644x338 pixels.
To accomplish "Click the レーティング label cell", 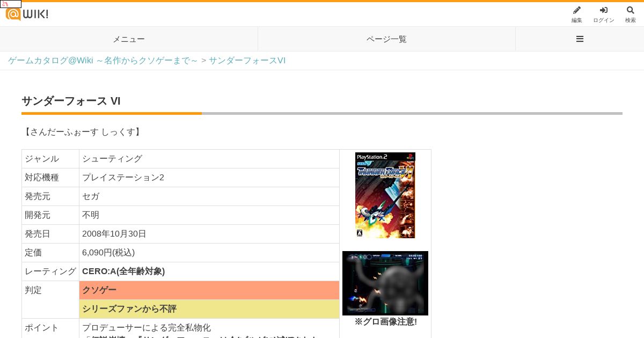I will coord(50,271).
